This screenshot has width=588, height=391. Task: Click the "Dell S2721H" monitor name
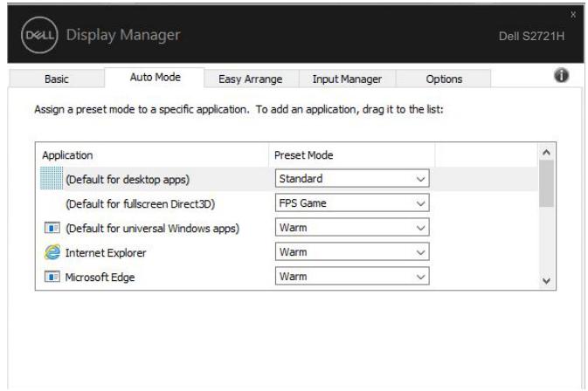pos(531,37)
